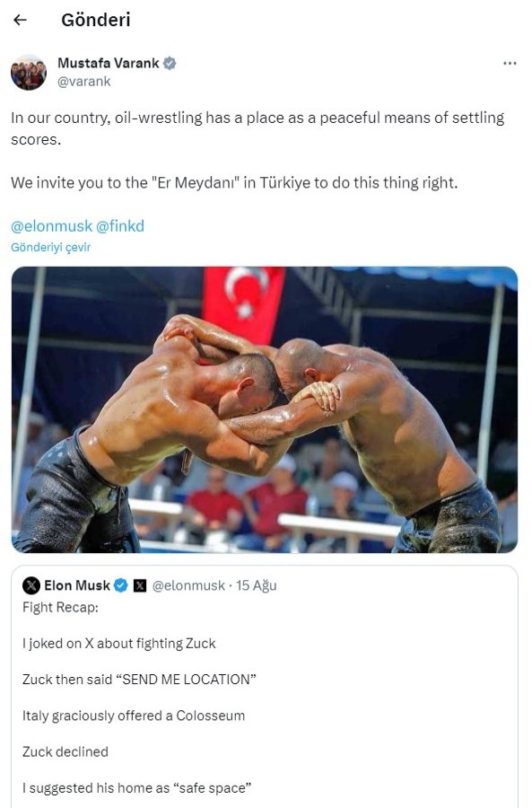Viewport: 532px width, 808px height.
Task: Open the oil-wrestling photo
Action: point(265,409)
